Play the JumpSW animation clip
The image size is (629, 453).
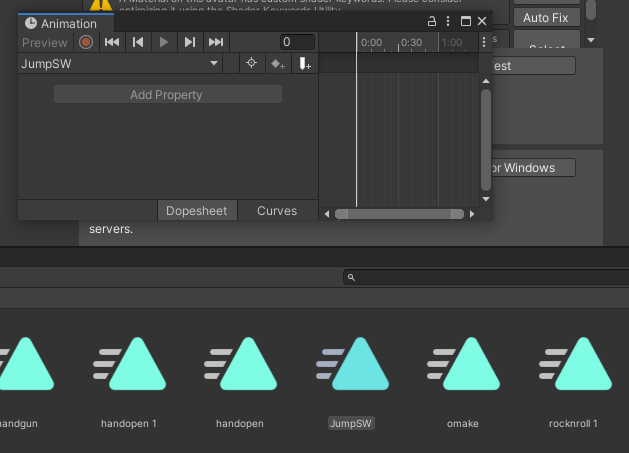pyautogui.click(x=164, y=42)
